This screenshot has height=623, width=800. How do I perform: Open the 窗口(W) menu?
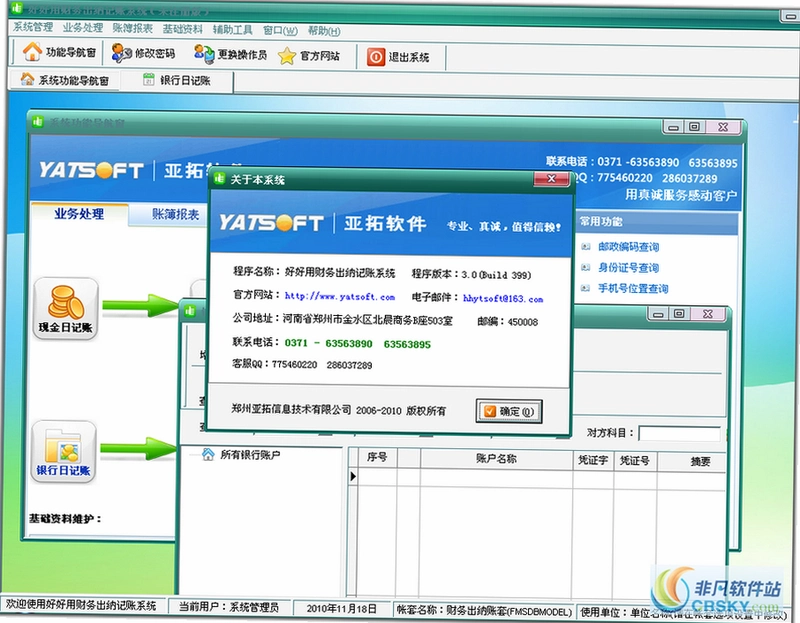(280, 31)
